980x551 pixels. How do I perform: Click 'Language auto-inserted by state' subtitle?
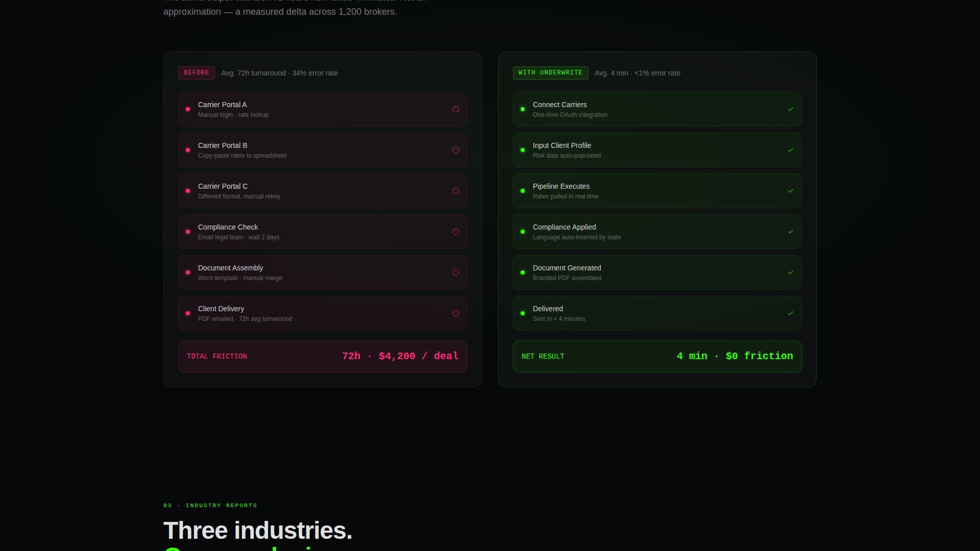pos(577,237)
